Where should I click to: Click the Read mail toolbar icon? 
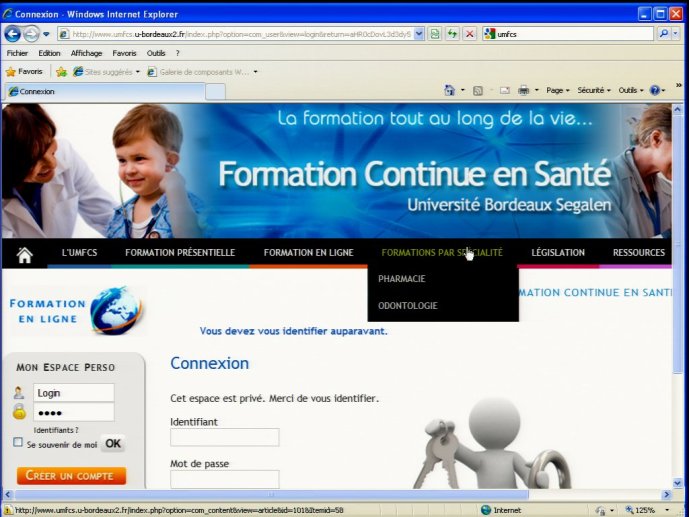[505, 90]
